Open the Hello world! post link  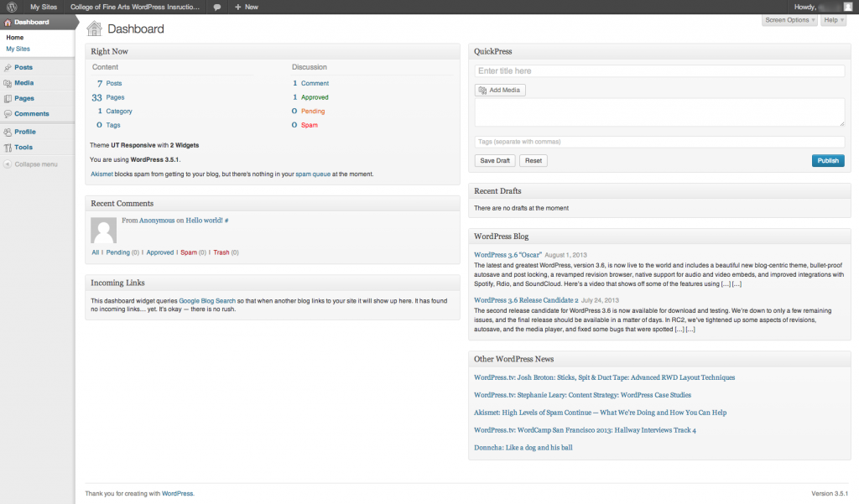coord(205,221)
